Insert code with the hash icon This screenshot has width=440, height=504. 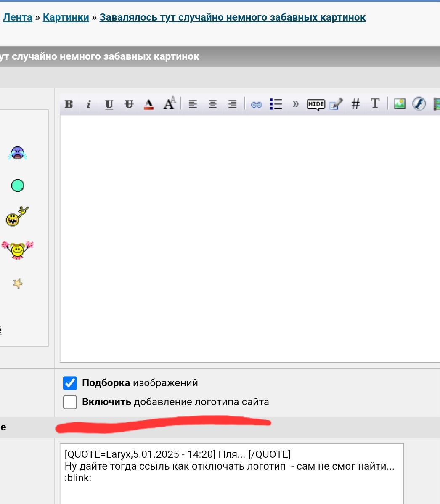pos(355,104)
